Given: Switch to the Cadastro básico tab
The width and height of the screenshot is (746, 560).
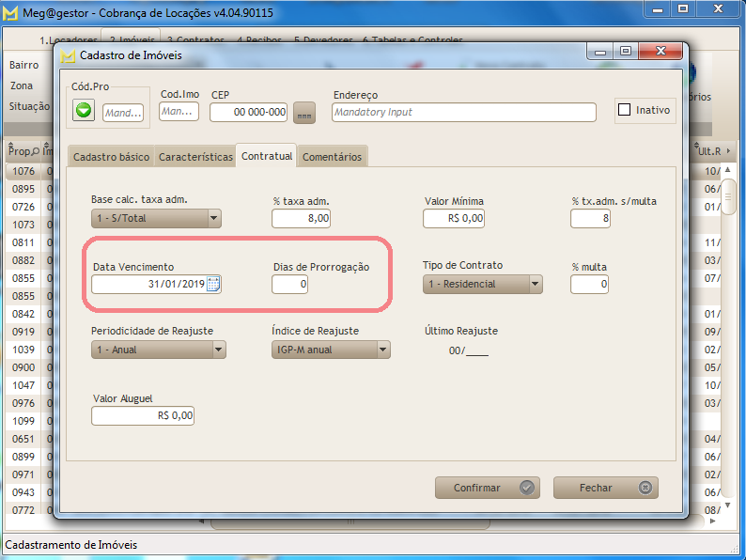Looking at the screenshot, I should (x=111, y=157).
